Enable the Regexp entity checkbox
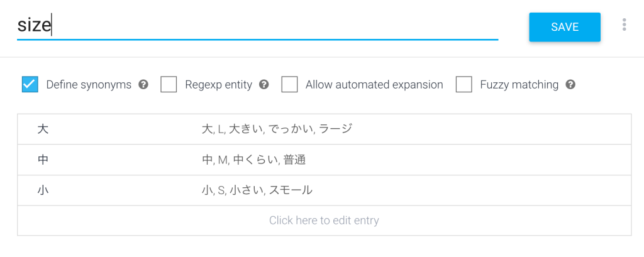The width and height of the screenshot is (644, 257). click(x=169, y=84)
